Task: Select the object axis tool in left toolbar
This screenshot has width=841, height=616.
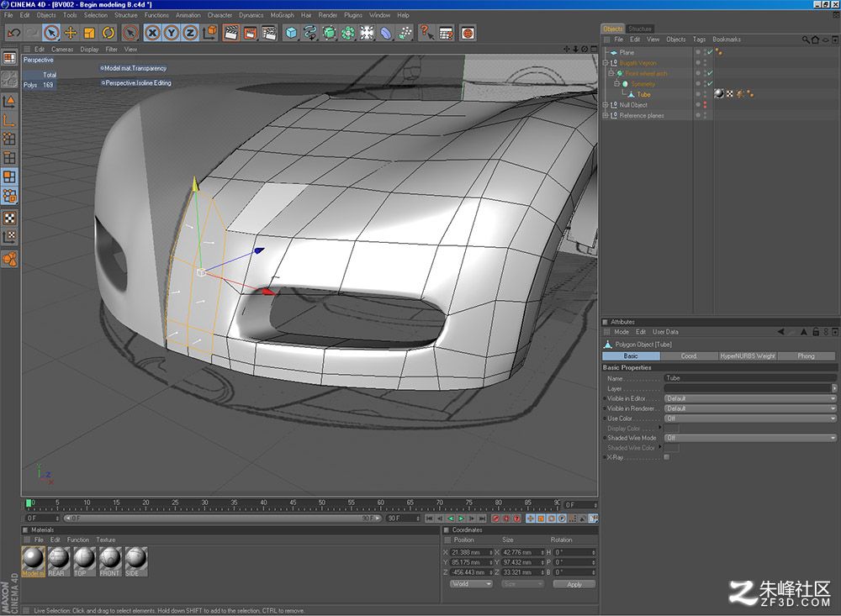Action: [x=9, y=121]
